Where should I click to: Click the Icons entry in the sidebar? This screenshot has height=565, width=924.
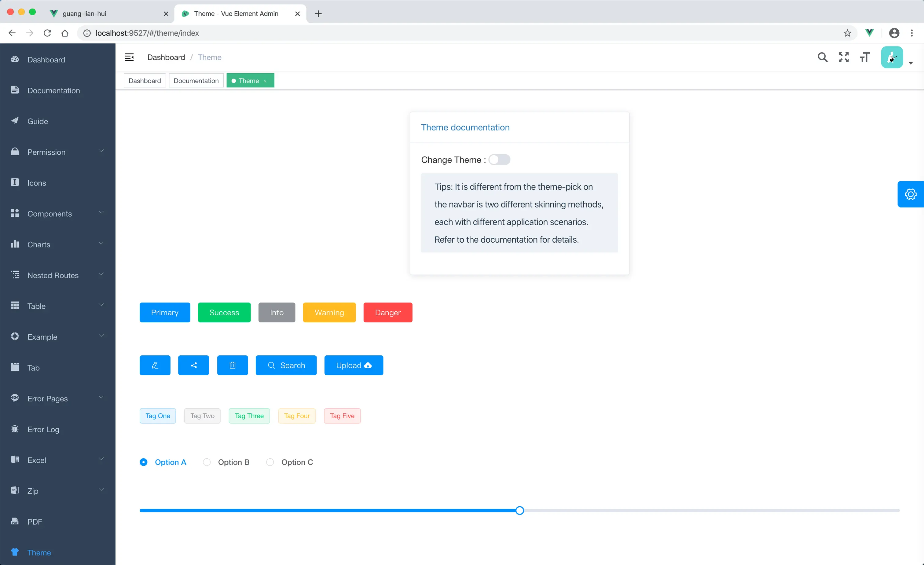36,183
